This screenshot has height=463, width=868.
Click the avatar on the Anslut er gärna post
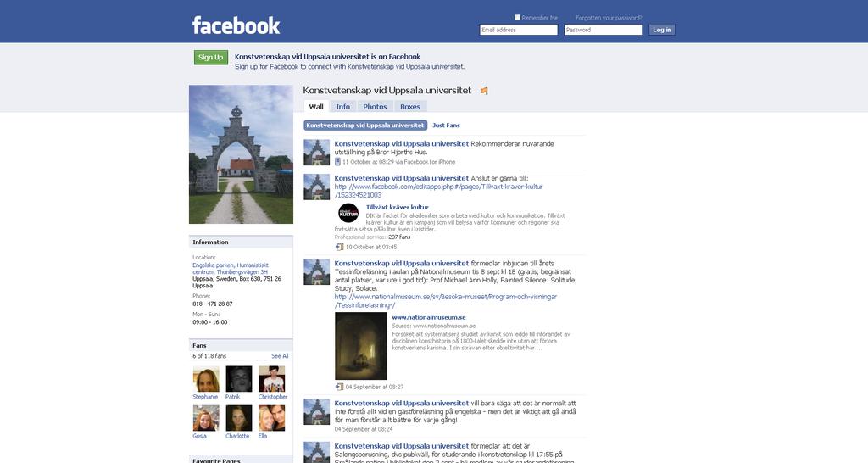coord(317,187)
